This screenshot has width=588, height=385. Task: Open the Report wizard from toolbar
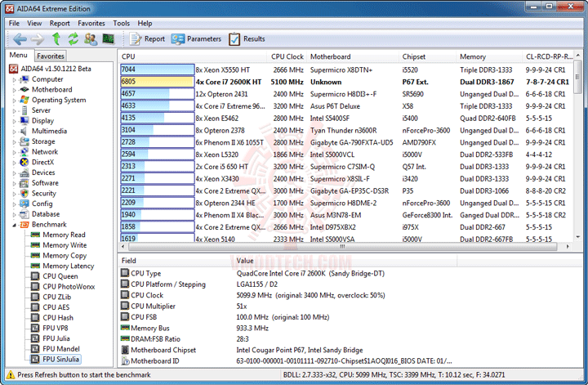[147, 38]
